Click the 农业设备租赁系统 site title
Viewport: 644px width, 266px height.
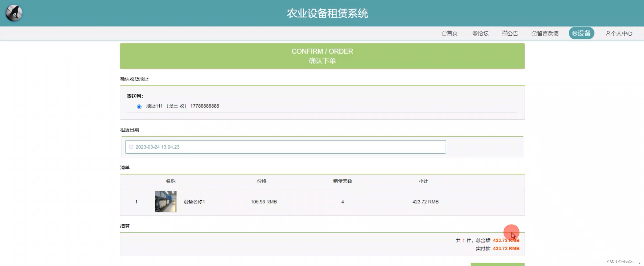coord(327,13)
